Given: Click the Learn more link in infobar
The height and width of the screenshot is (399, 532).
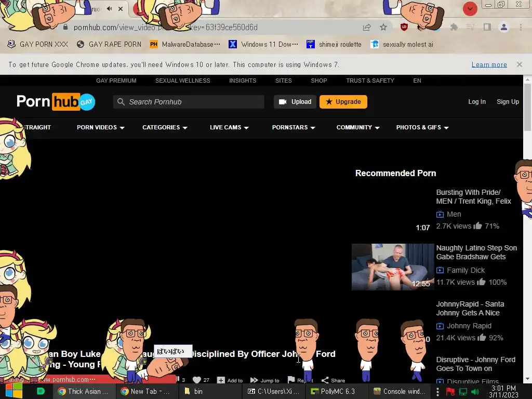Looking at the screenshot, I should click(489, 64).
